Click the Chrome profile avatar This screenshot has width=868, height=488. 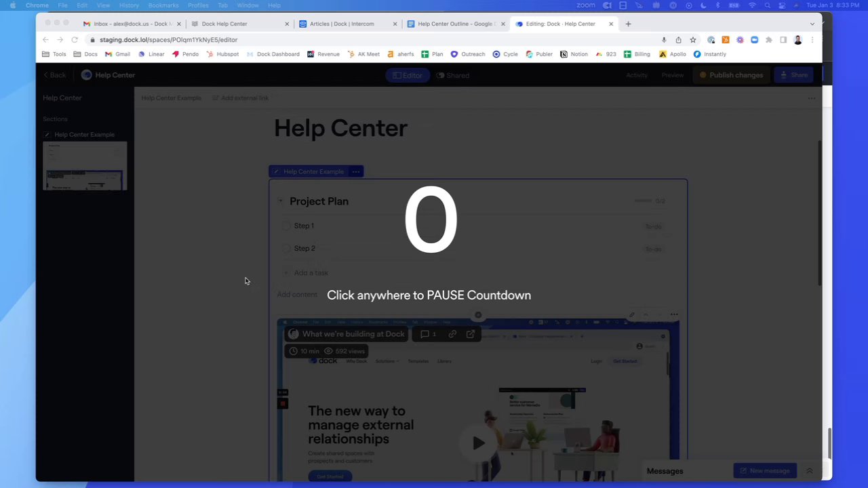tap(797, 40)
